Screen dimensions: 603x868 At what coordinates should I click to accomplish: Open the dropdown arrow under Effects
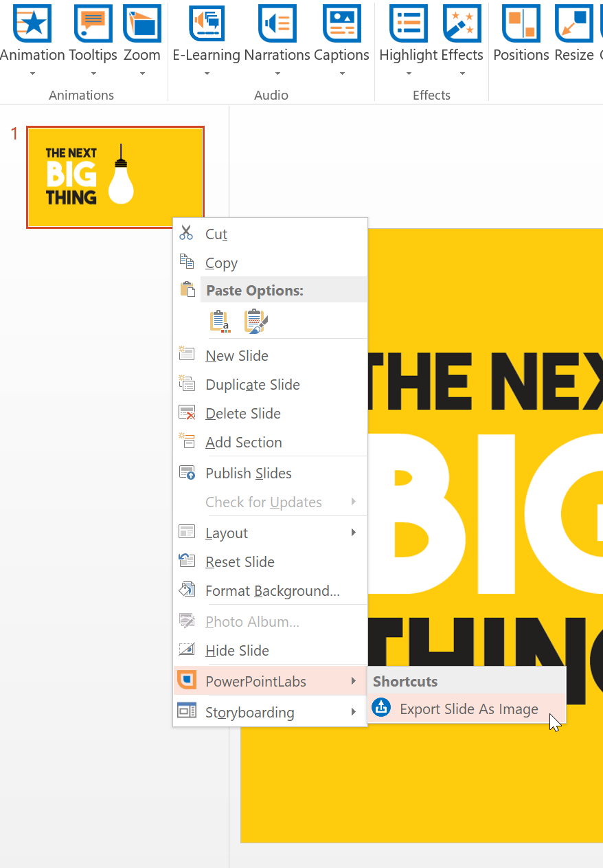(x=462, y=74)
